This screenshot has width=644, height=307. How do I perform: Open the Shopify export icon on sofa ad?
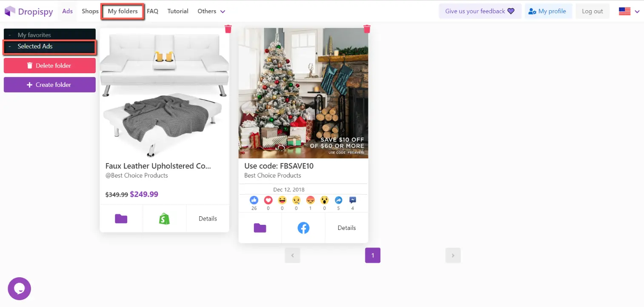[165, 218]
